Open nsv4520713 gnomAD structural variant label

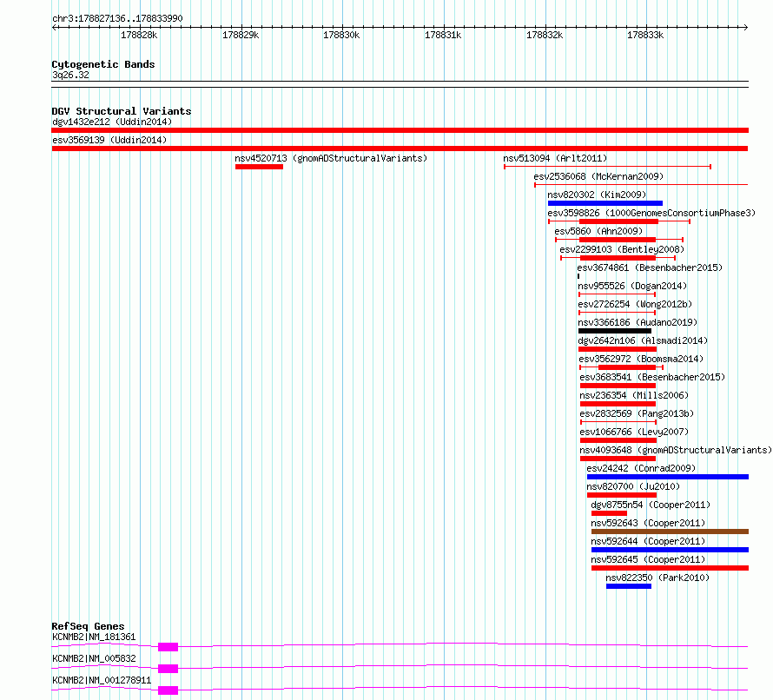click(331, 158)
